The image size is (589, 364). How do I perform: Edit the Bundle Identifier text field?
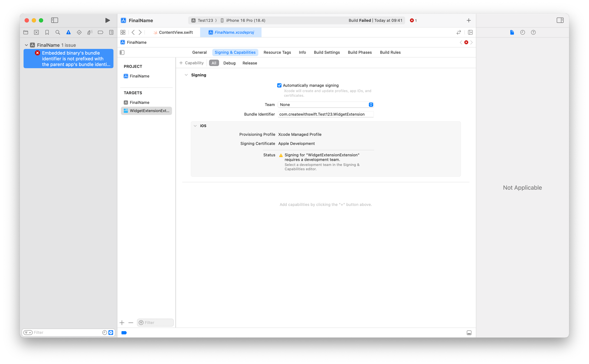[x=326, y=114]
